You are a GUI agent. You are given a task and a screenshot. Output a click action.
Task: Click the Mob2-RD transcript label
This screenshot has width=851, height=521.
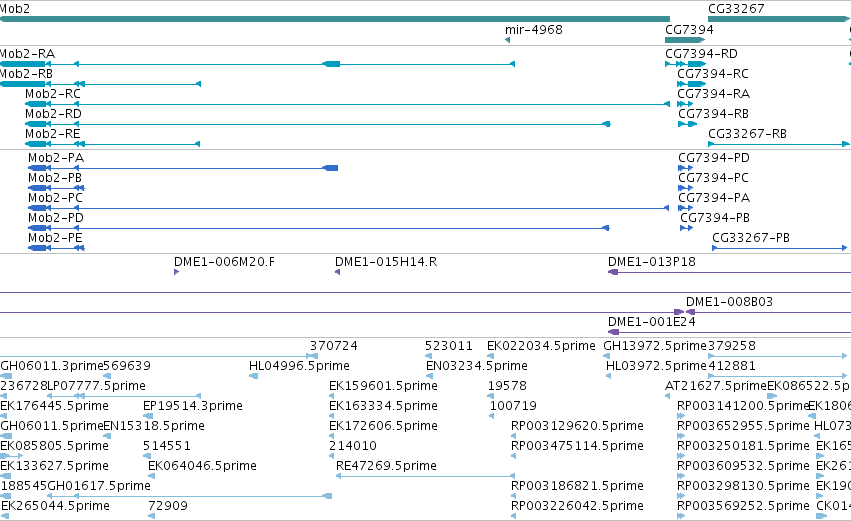pyautogui.click(x=53, y=114)
